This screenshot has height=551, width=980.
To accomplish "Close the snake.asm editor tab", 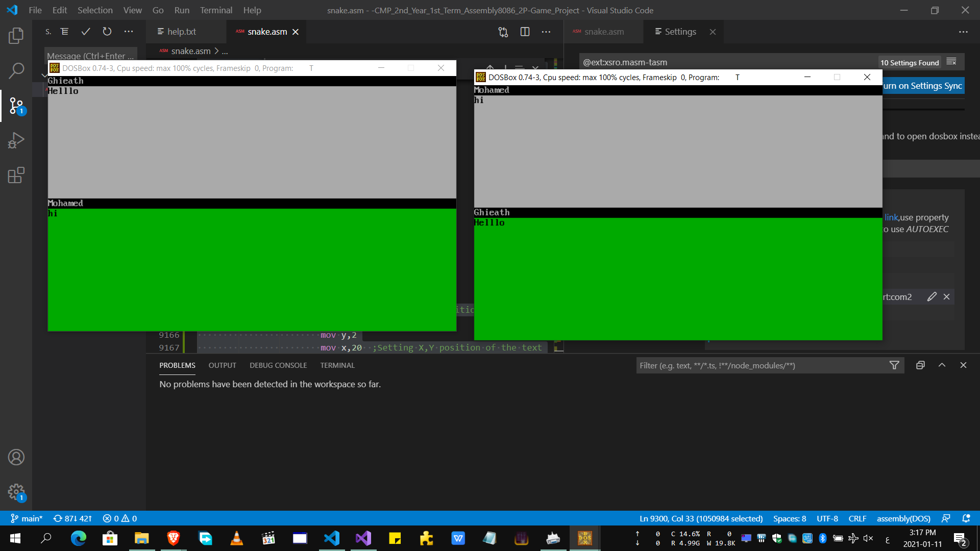I will coord(296,32).
